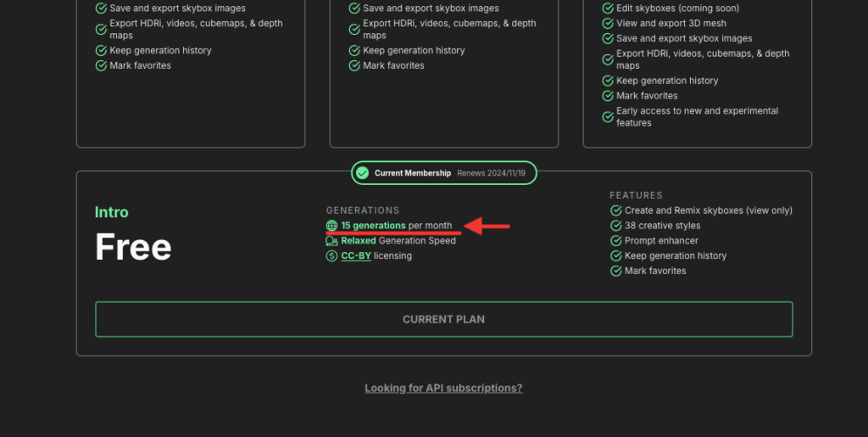This screenshot has height=437, width=868.
Task: Click 'Early access to new and experimental features'
Action: (698, 117)
